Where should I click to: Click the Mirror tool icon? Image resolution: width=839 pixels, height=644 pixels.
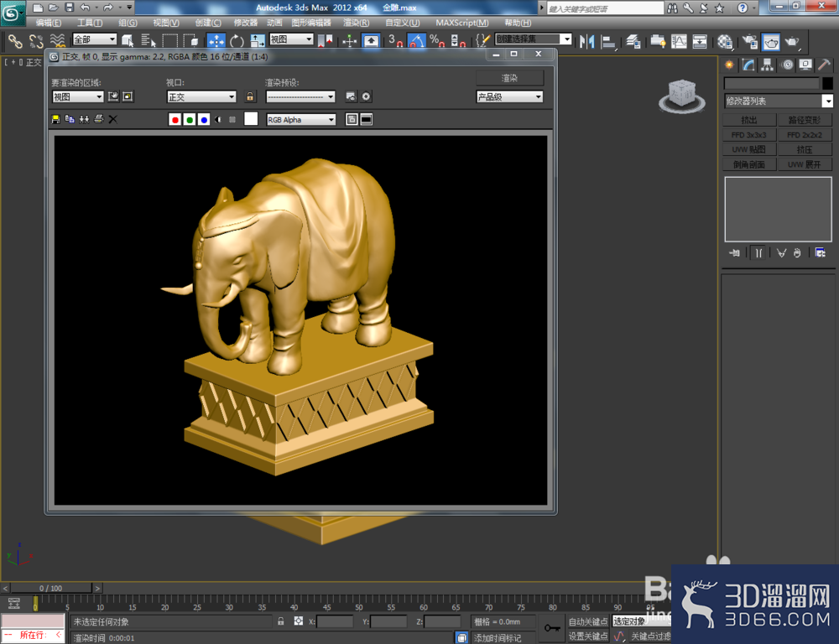pyautogui.click(x=586, y=41)
